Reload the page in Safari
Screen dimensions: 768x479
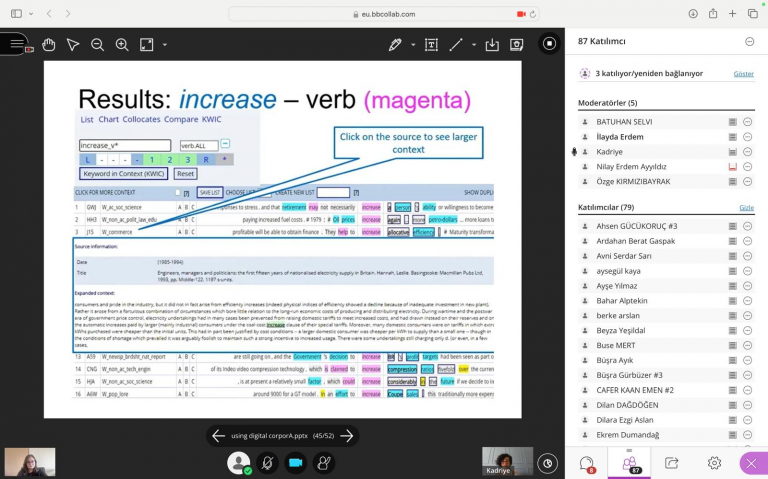point(533,14)
